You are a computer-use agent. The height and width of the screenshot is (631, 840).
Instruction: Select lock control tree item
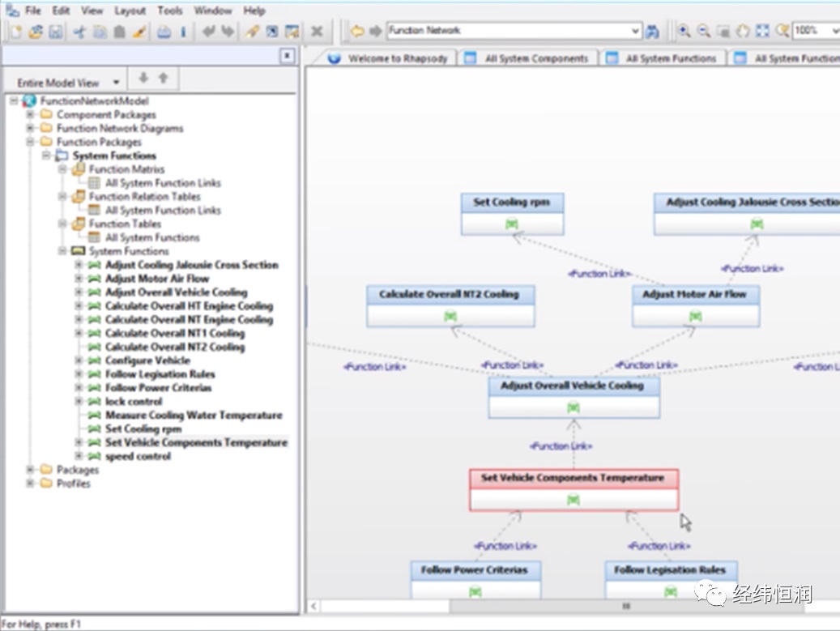pos(134,401)
